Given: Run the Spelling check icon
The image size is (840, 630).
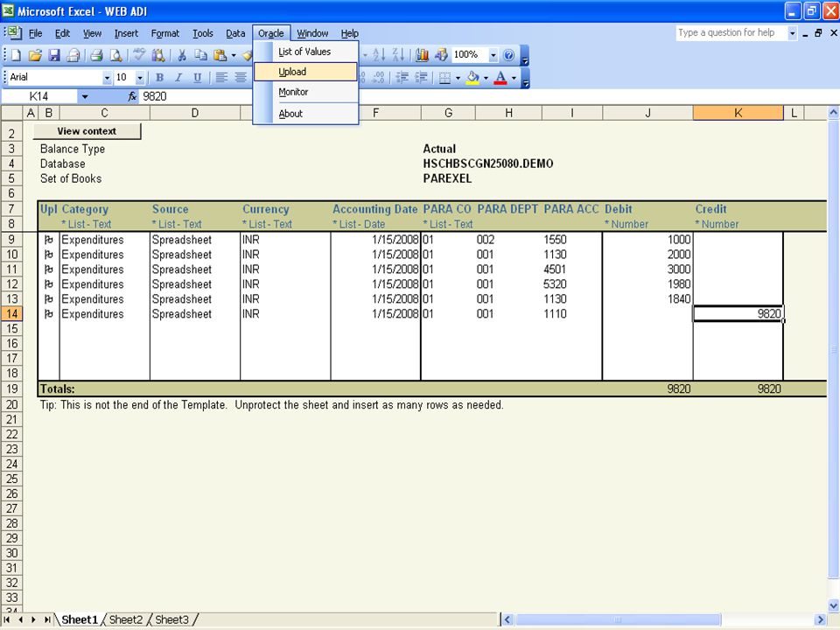Looking at the screenshot, I should tap(139, 54).
